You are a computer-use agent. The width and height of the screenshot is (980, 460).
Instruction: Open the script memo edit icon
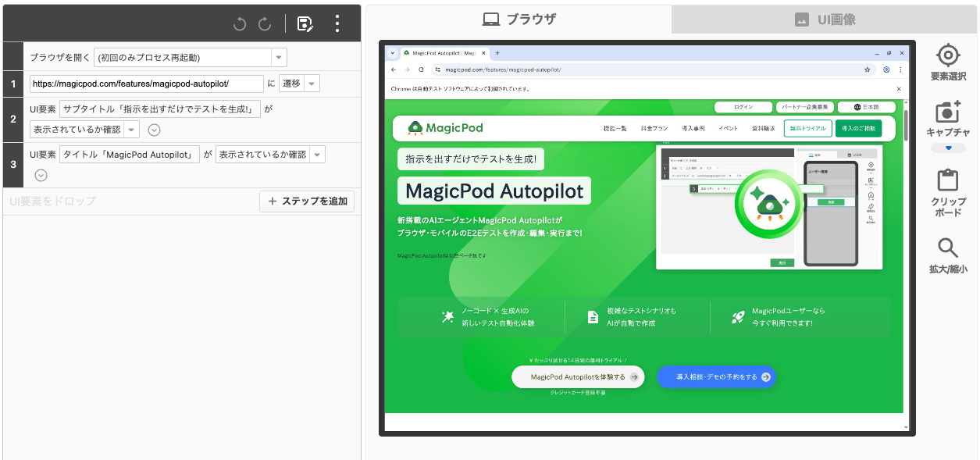[x=305, y=23]
